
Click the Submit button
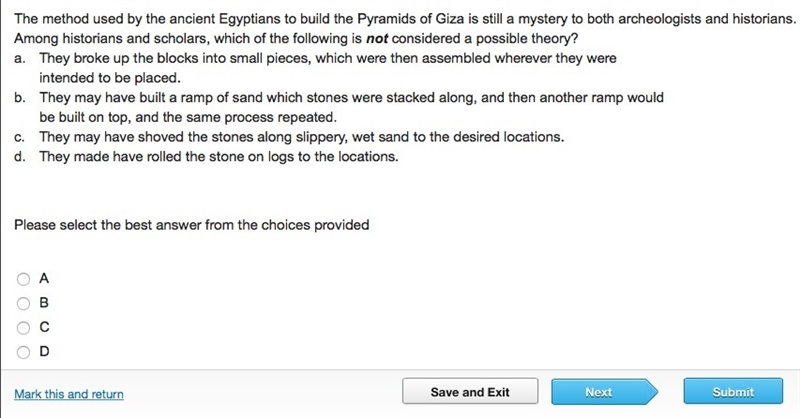point(733,391)
